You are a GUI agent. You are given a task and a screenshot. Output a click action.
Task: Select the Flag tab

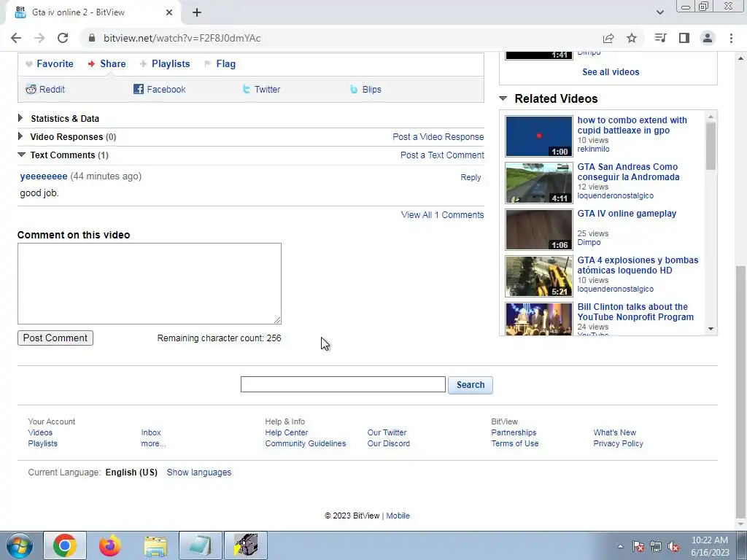coord(226,64)
